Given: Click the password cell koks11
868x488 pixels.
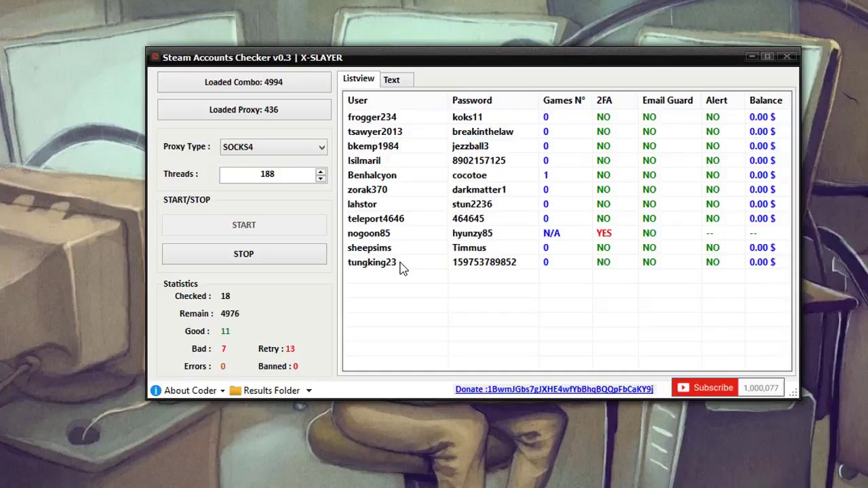Looking at the screenshot, I should click(x=467, y=117).
